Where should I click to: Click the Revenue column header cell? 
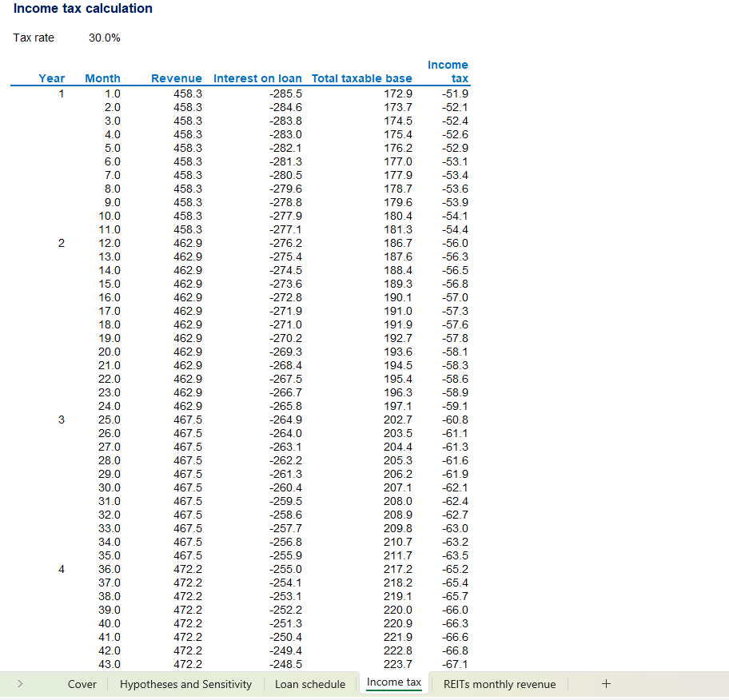(177, 78)
